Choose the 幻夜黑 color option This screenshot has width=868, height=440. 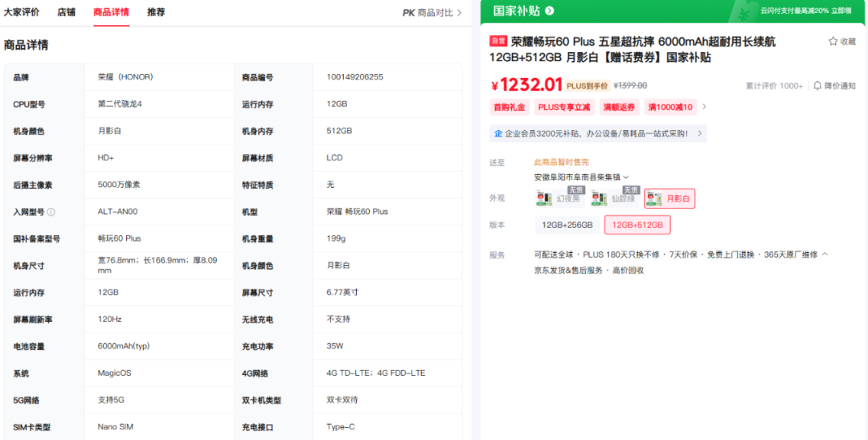coord(559,198)
